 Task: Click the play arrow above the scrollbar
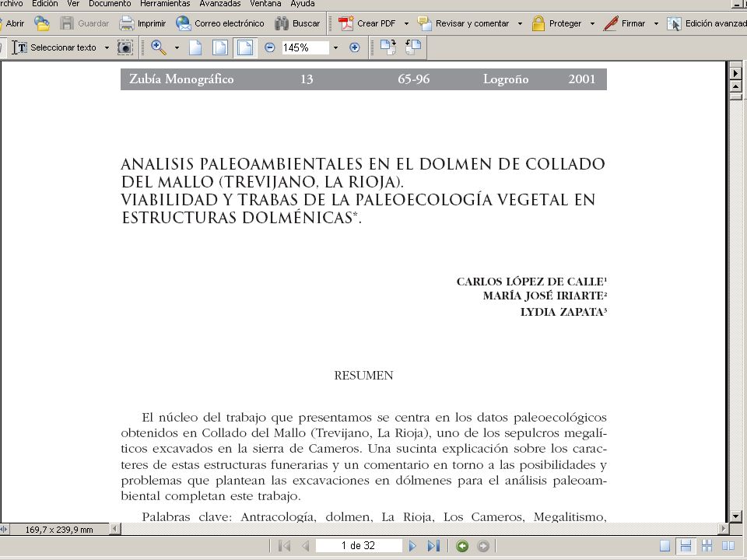point(736,73)
